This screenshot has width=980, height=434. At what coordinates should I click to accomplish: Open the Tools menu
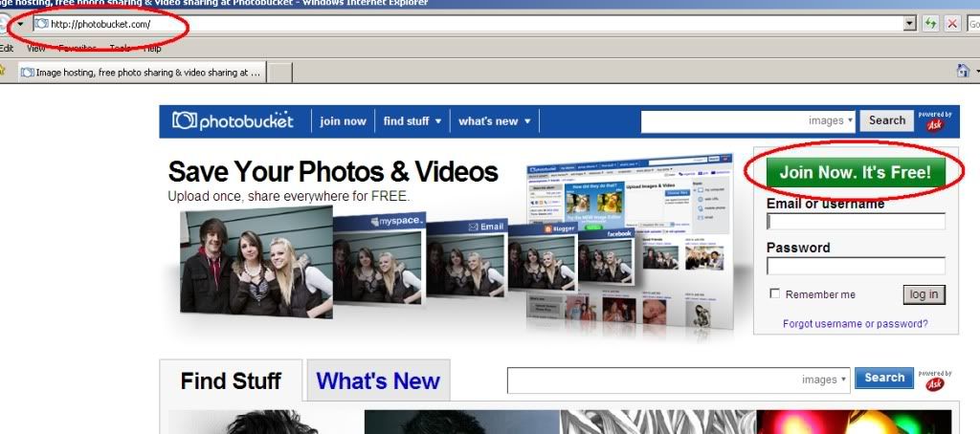click(120, 48)
